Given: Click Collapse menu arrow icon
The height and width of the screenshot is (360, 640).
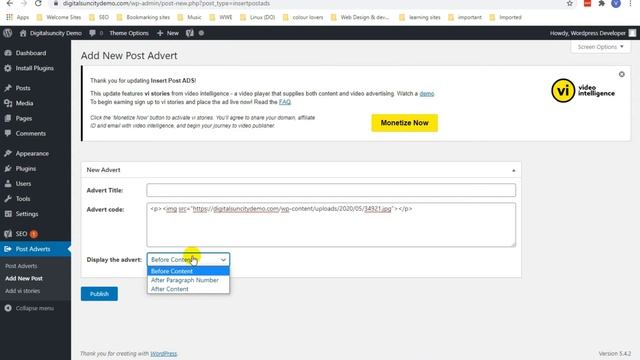Looking at the screenshot, I should pos(8,308).
